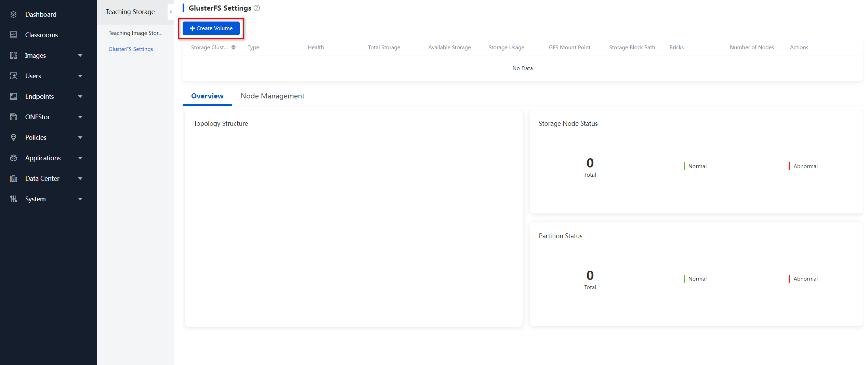Expand the Policies menu arrow
The height and width of the screenshot is (365, 868).
click(x=80, y=137)
